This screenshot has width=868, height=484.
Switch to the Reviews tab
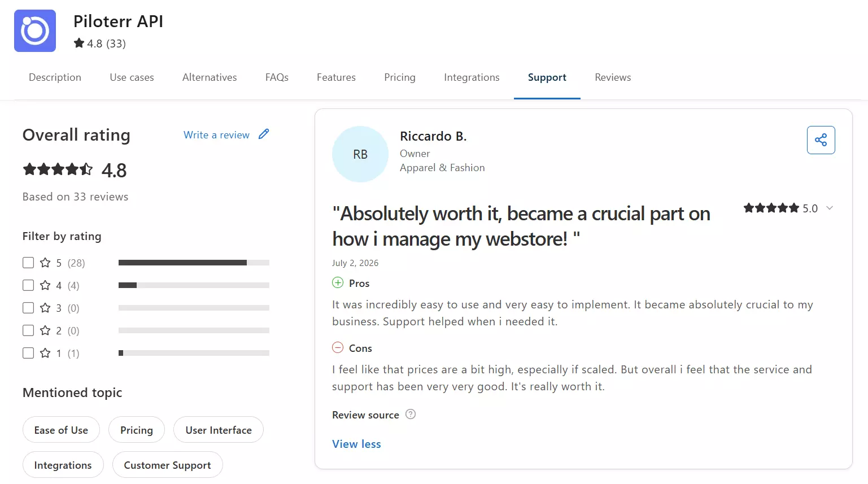pos(613,77)
